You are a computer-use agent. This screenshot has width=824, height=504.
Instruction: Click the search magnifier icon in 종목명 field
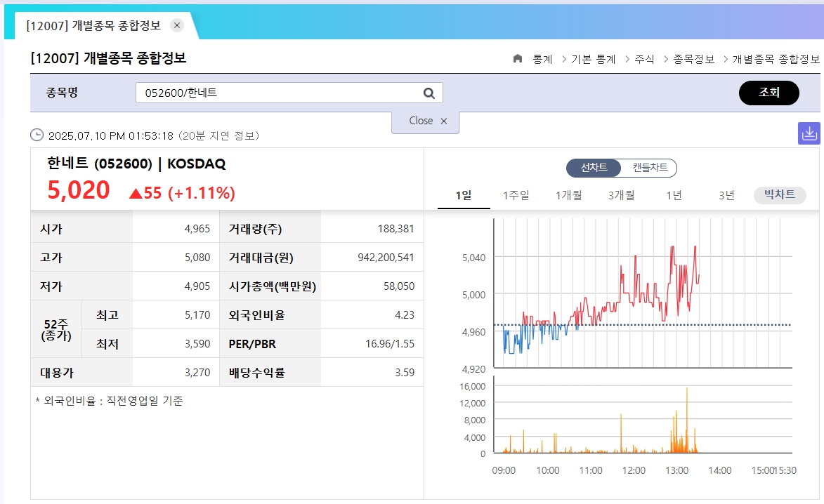(429, 93)
